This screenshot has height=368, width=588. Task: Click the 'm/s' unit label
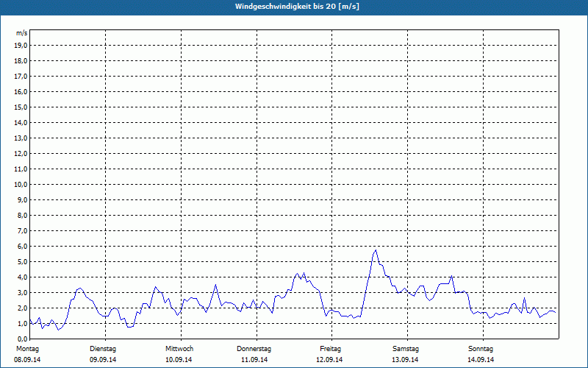click(x=21, y=33)
